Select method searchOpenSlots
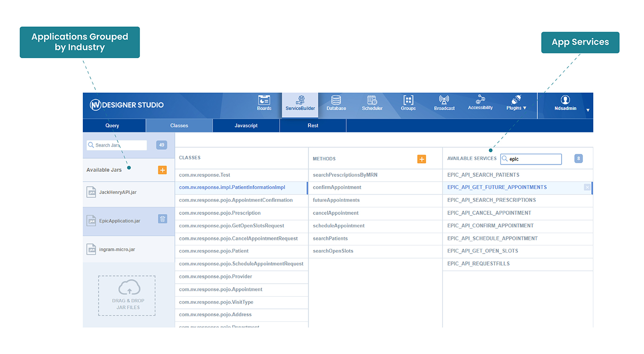Viewport: 644px width, 354px height. pos(376,251)
